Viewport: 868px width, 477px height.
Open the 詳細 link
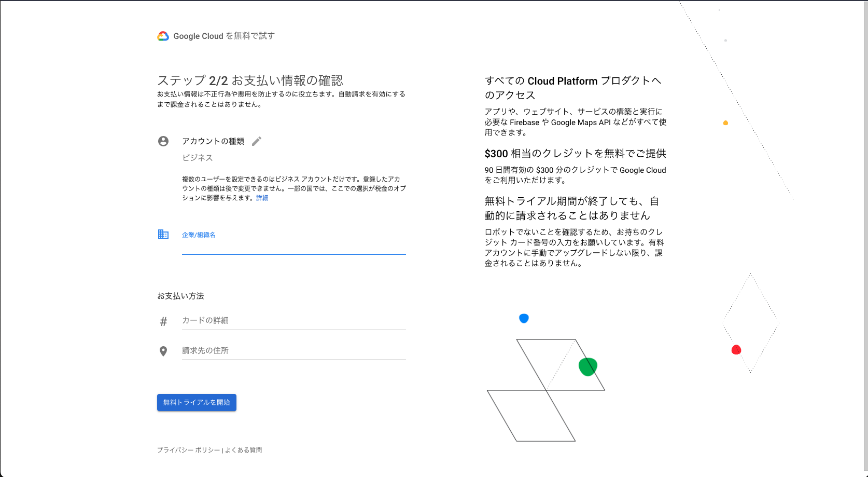tap(262, 198)
